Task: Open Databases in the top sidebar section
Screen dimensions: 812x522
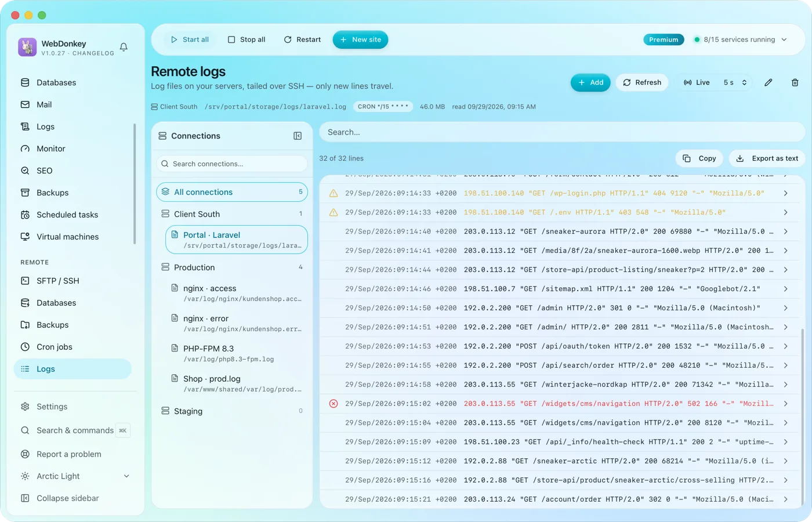Action: [x=74, y=82]
